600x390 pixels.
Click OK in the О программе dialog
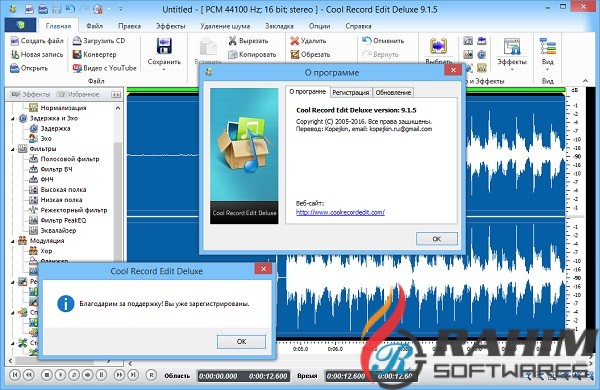tap(437, 239)
